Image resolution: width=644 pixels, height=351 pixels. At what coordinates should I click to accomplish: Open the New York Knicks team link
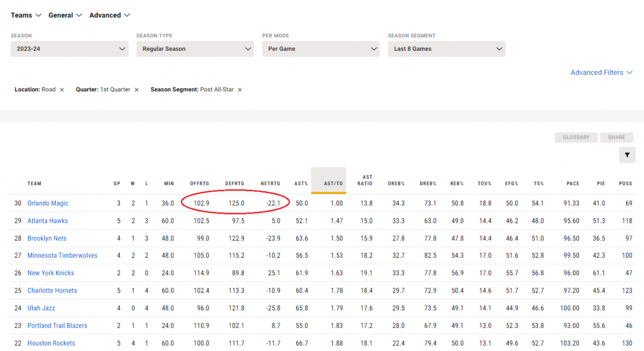coord(51,273)
